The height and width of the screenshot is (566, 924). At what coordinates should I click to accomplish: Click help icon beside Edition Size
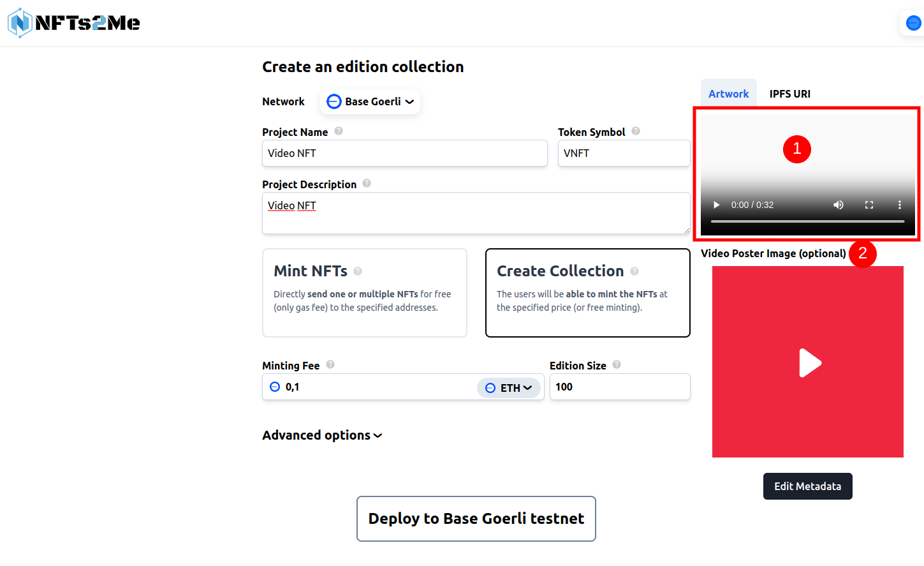617,364
